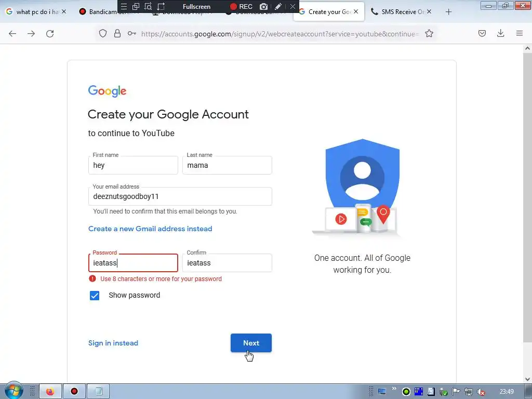Click into the Confirm password field
Viewport: 532px width, 399px height.
coord(227,263)
